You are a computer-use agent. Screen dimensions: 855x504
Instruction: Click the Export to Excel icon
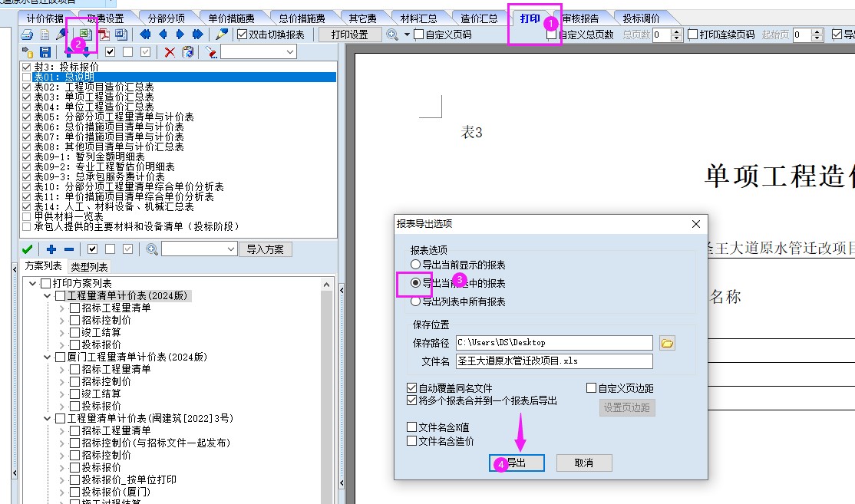coord(86,35)
